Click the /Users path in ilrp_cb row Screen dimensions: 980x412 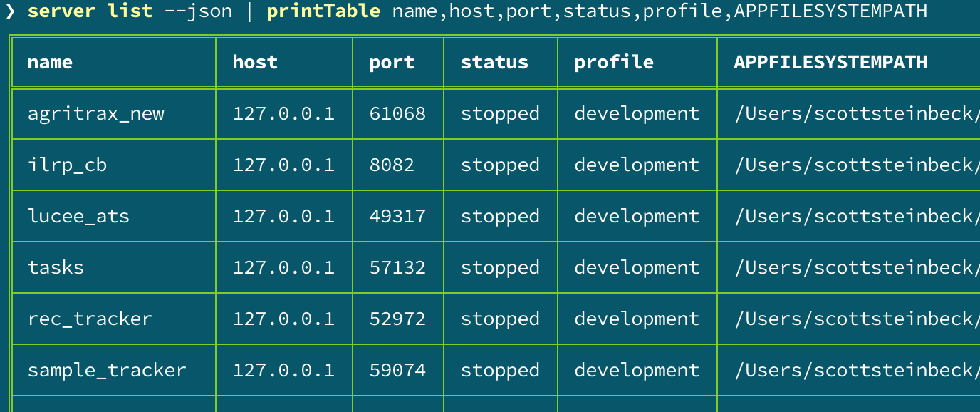pos(857,165)
